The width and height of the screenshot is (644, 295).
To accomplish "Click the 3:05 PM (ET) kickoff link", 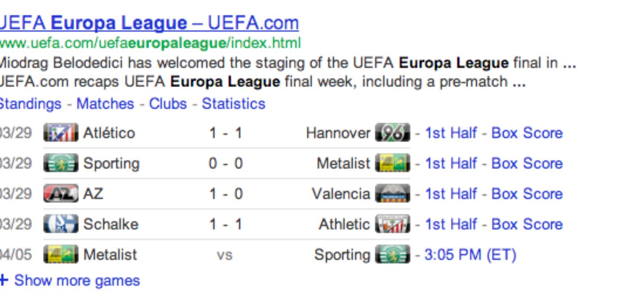I will tap(470, 255).
